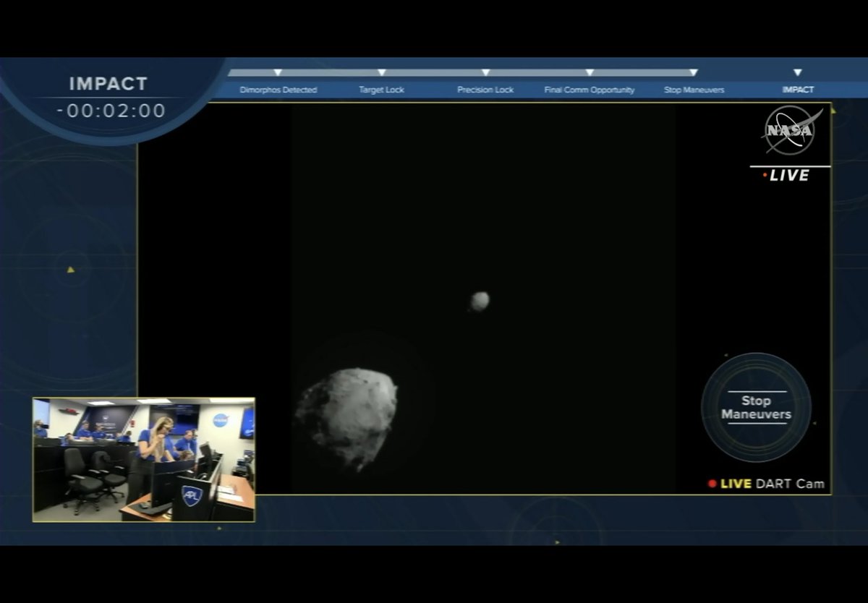Click the Stop Maneuvers timeline marker
This screenshot has height=603, width=868.
click(694, 72)
